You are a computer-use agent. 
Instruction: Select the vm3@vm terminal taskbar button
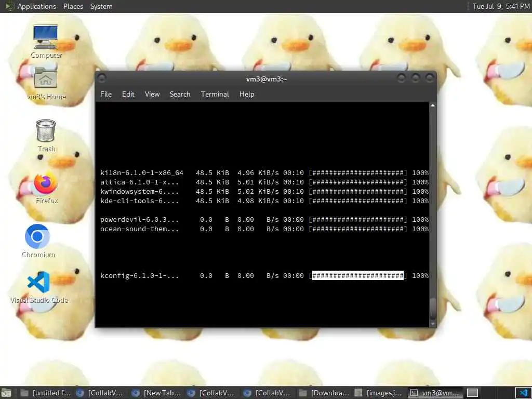point(435,393)
